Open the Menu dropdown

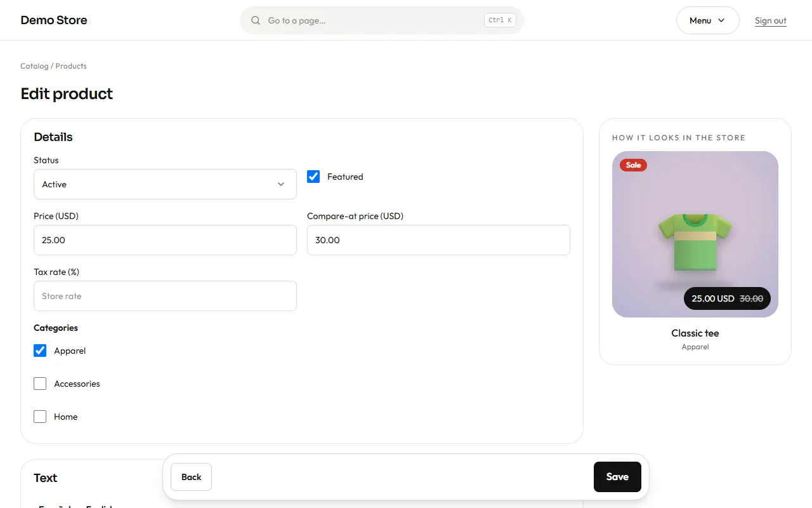tap(708, 20)
